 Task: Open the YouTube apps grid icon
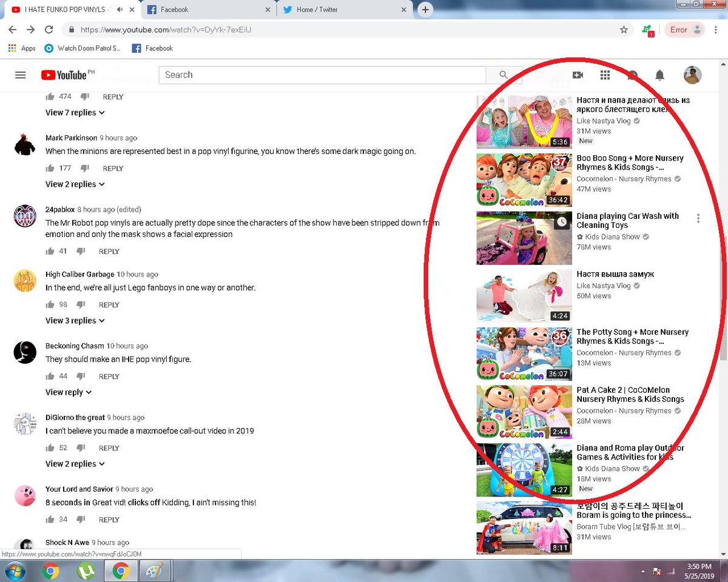(x=605, y=75)
